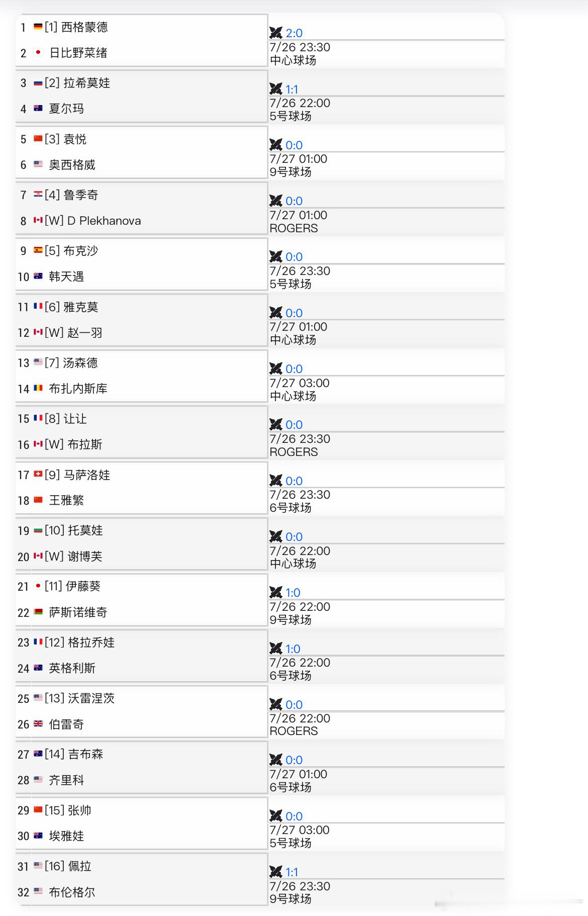Open the 1:1 score for 拉希莫娃 match
The image size is (588, 916).
click(x=292, y=89)
